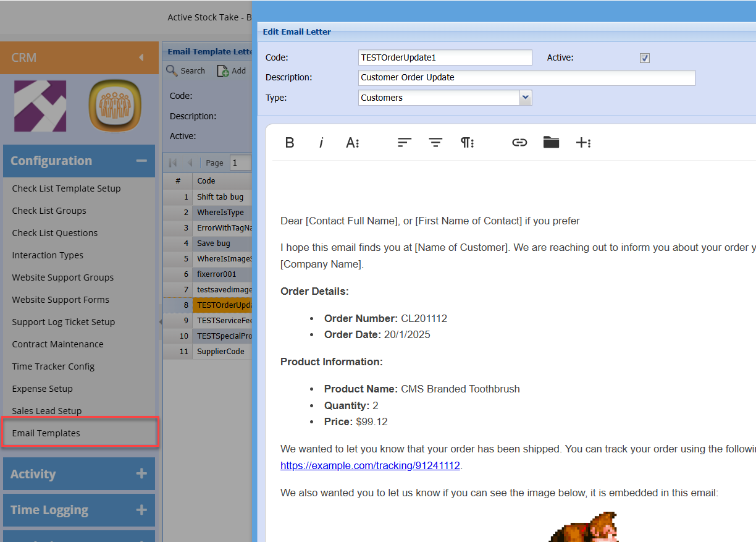Screen dimensions: 756x542
Task: Select row 'WhereIsType'
Action: tap(208, 212)
